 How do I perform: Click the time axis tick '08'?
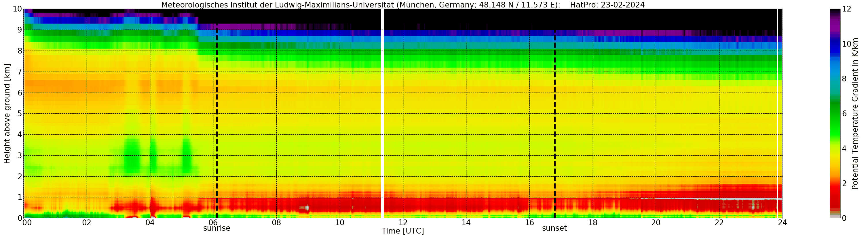[276, 223]
